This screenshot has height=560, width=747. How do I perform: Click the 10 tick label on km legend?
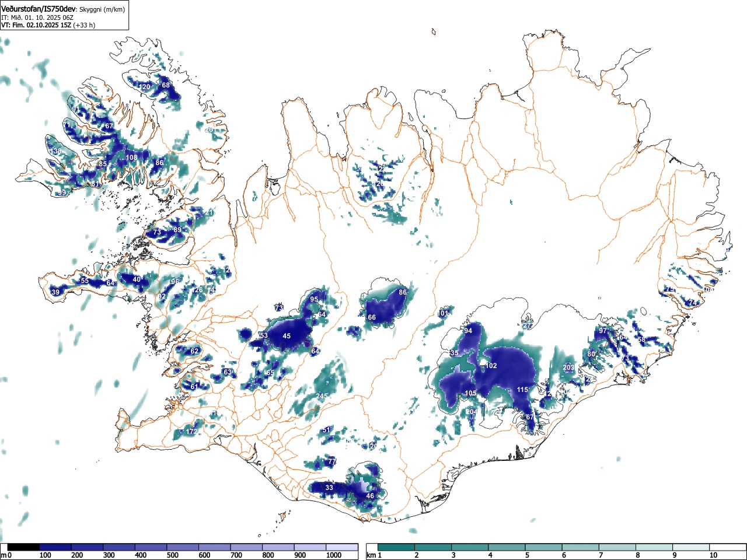[x=713, y=555]
